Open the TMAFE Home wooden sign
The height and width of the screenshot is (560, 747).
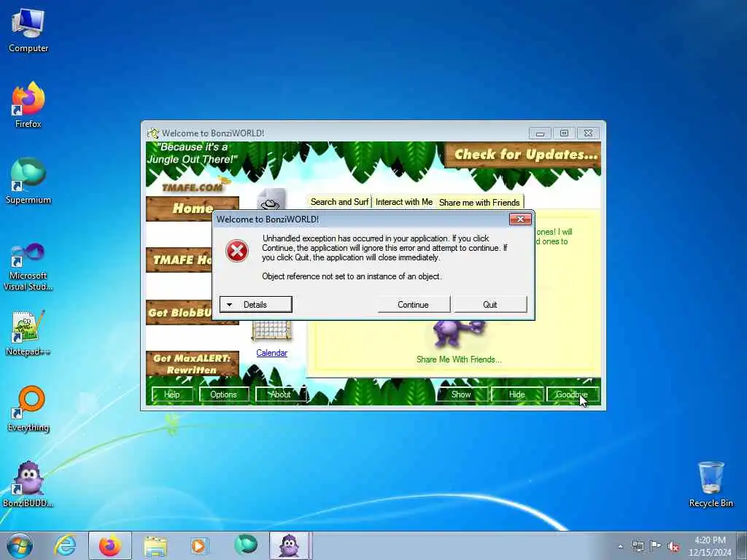click(179, 260)
